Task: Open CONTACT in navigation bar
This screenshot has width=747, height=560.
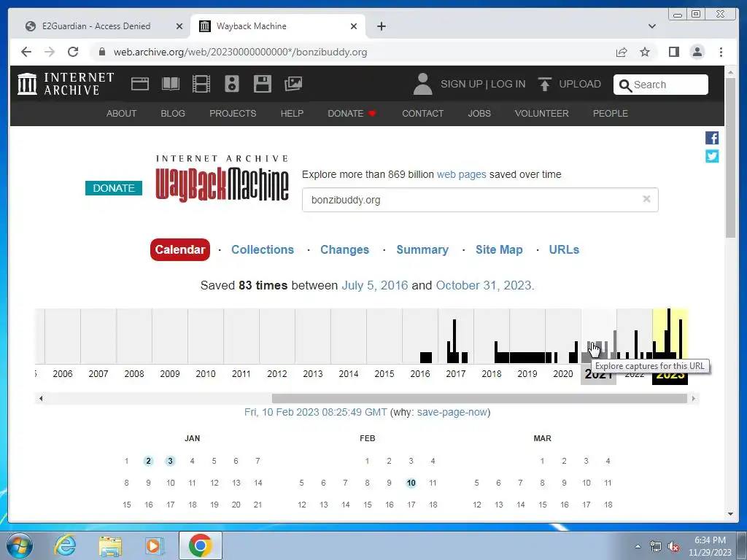Action: click(422, 113)
